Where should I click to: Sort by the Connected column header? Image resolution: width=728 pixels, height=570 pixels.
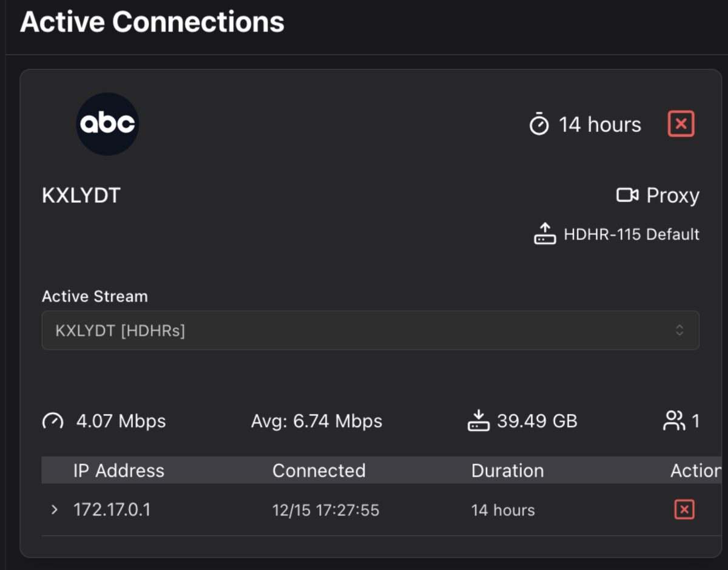pos(318,470)
